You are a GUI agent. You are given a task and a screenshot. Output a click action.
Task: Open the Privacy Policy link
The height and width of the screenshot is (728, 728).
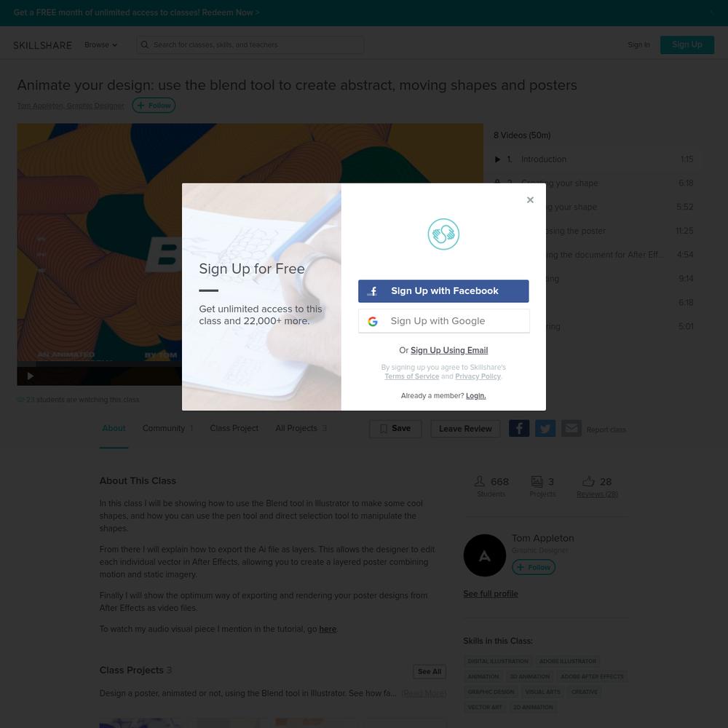478,376
